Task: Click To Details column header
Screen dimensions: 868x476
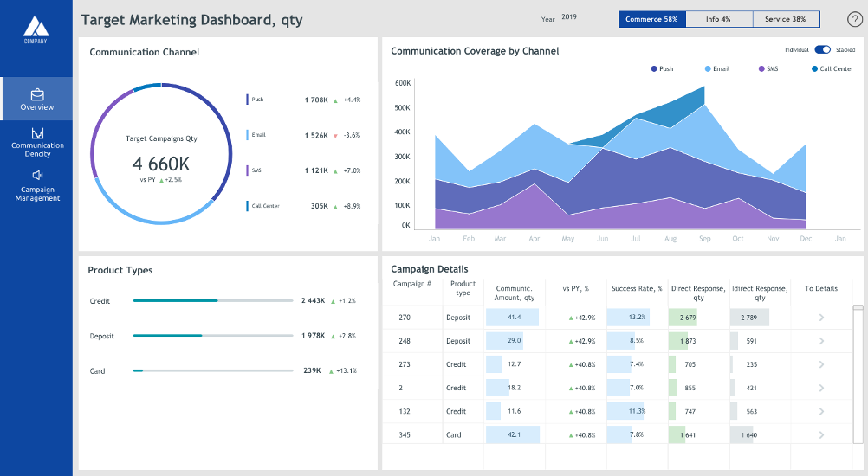Action: [x=821, y=288]
